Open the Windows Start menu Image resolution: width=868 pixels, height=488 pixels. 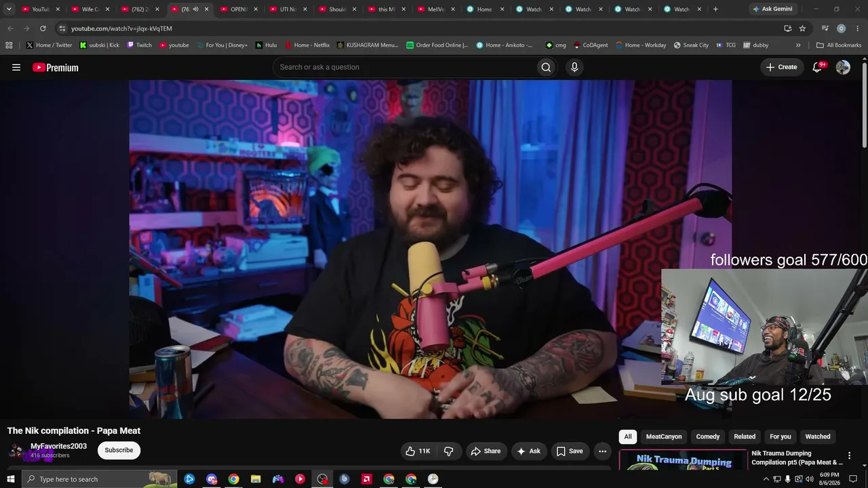click(x=10, y=479)
